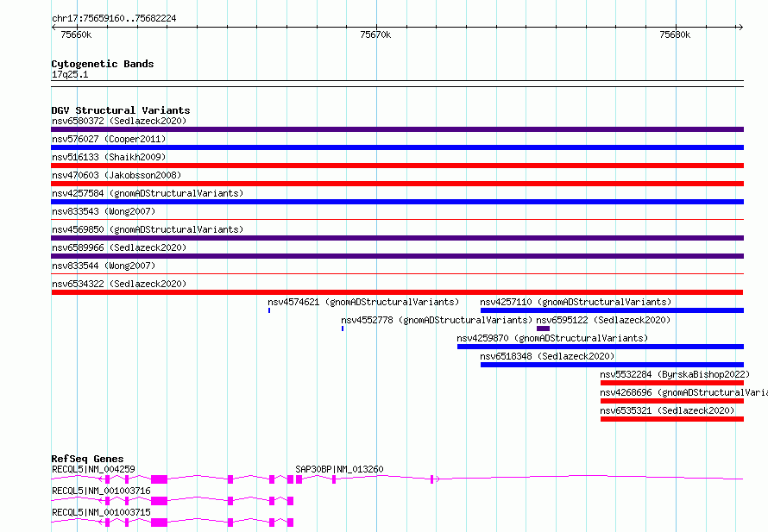The width and height of the screenshot is (768, 532).
Task: Click the 75680k ruler tick label
Action: tap(675, 34)
